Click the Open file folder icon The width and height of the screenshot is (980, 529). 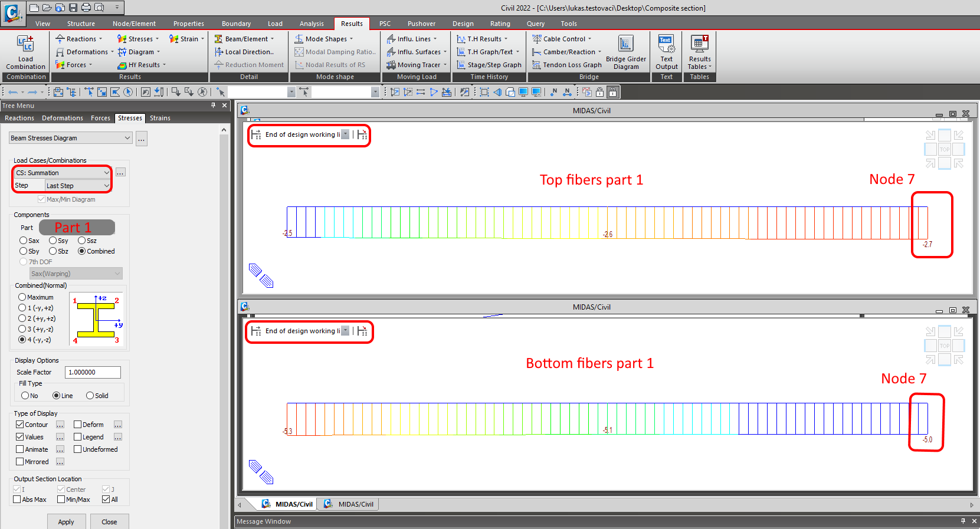pyautogui.click(x=47, y=8)
